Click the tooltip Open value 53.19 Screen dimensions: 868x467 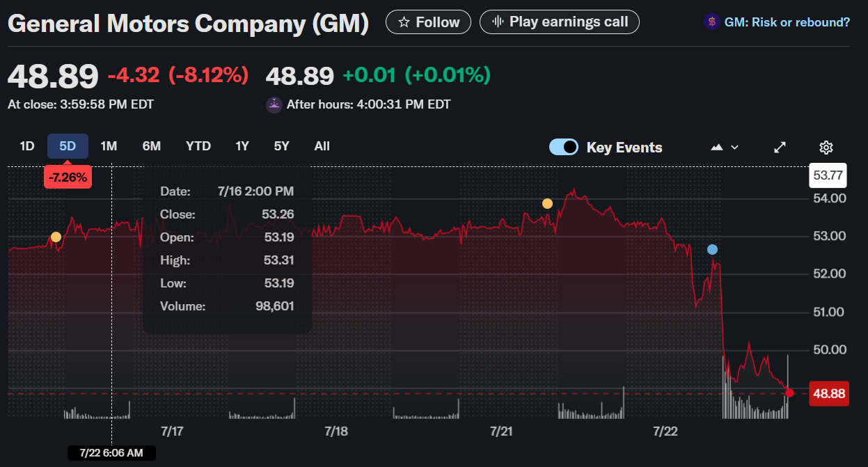[x=279, y=237]
